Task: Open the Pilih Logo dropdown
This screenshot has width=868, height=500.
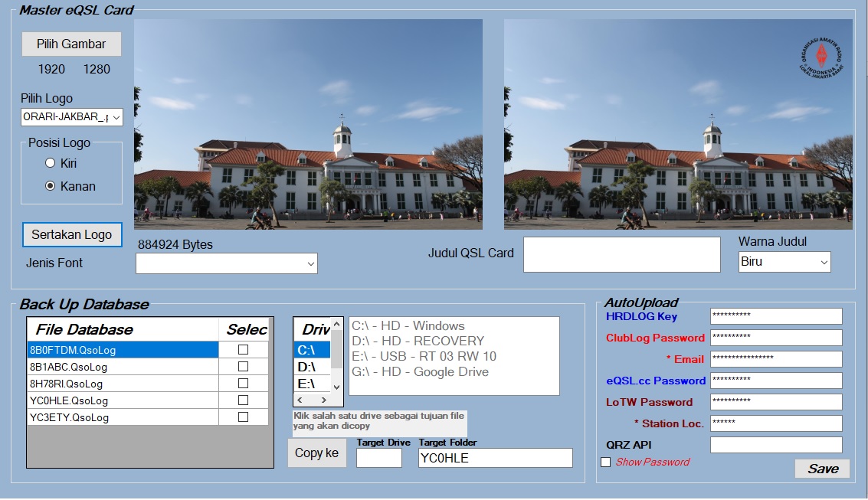Action: [71, 117]
